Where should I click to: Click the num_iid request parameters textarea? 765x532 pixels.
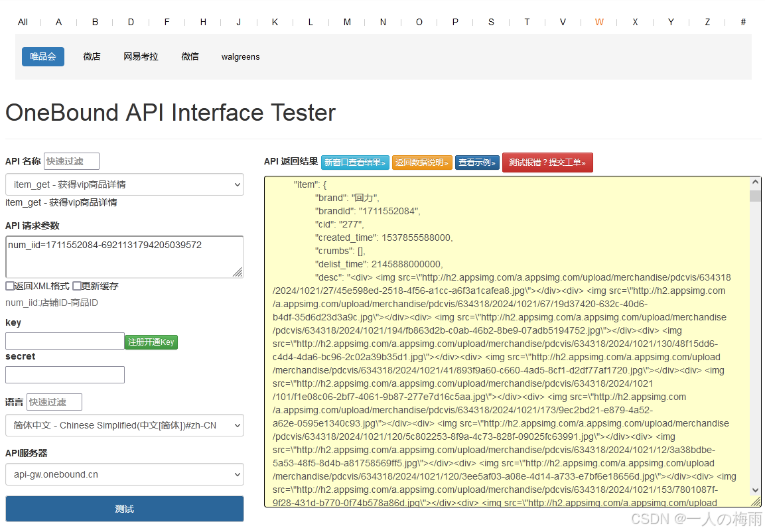pos(125,257)
